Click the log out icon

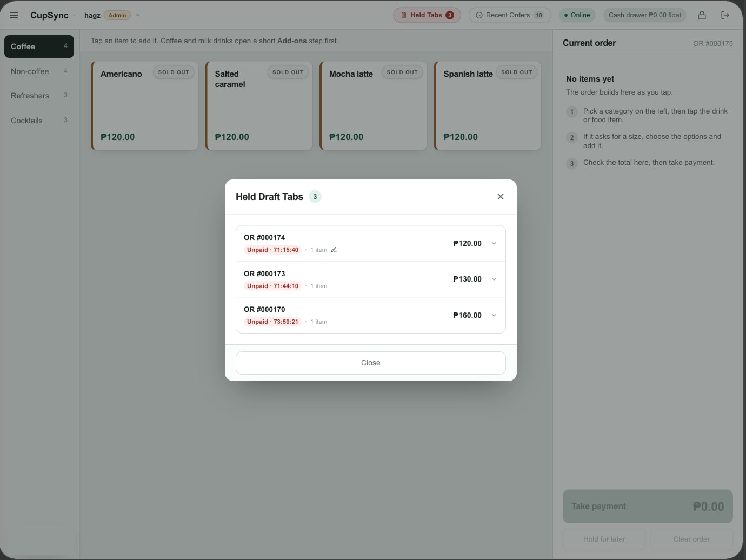[725, 15]
